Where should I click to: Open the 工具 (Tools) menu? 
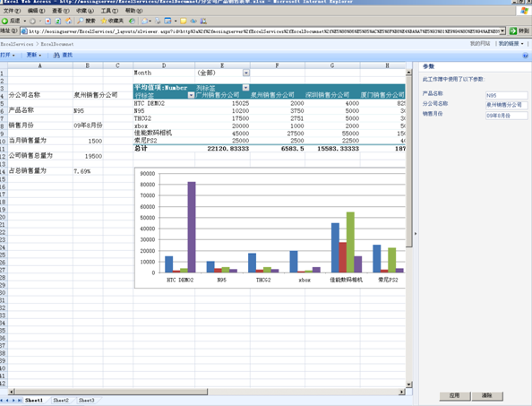pyautogui.click(x=109, y=11)
